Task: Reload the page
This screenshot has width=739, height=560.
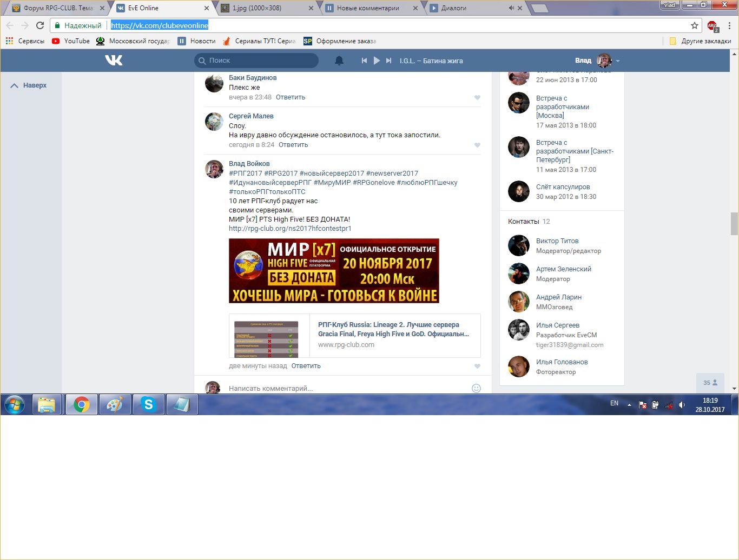Action: [x=40, y=25]
